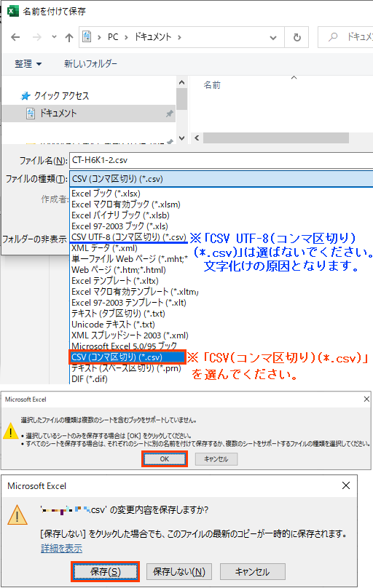Choose CSV UTF-8 (コンマ区切り) option
Screen dimensions: 373x588
(129, 237)
